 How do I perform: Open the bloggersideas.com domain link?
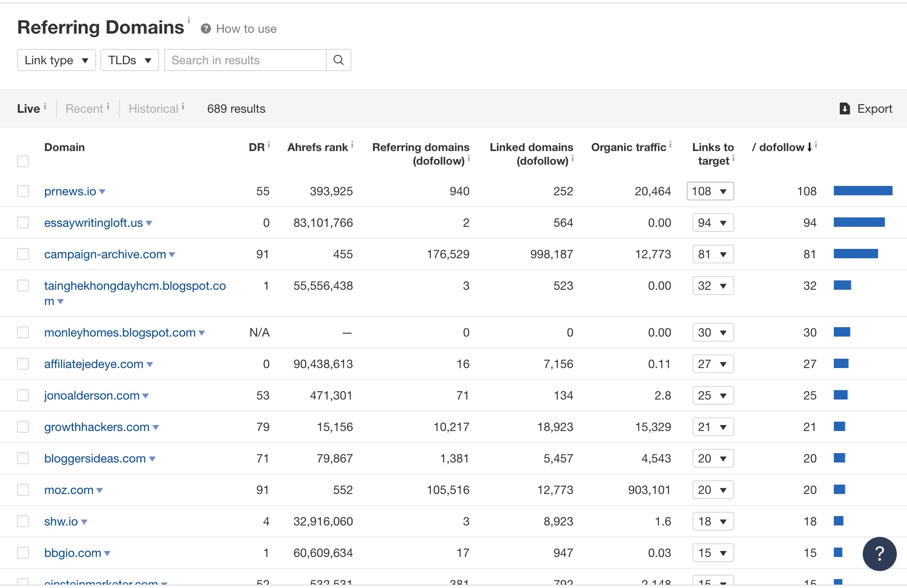pos(95,459)
